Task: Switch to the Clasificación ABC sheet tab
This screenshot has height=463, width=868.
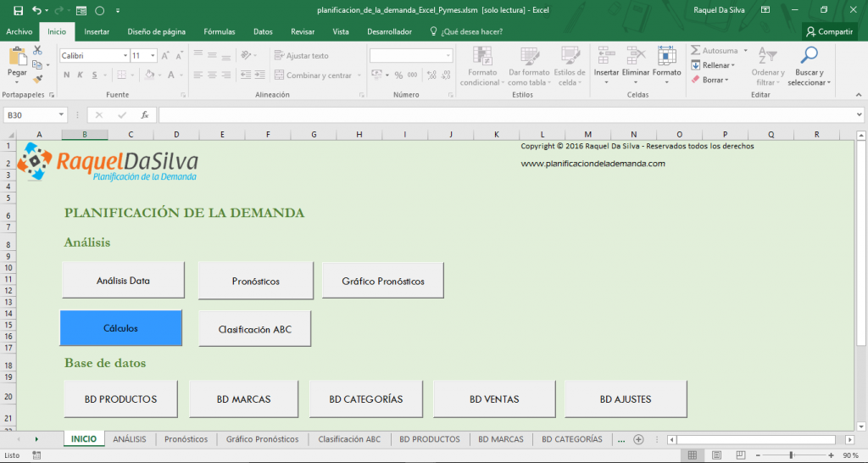Action: pos(349,439)
